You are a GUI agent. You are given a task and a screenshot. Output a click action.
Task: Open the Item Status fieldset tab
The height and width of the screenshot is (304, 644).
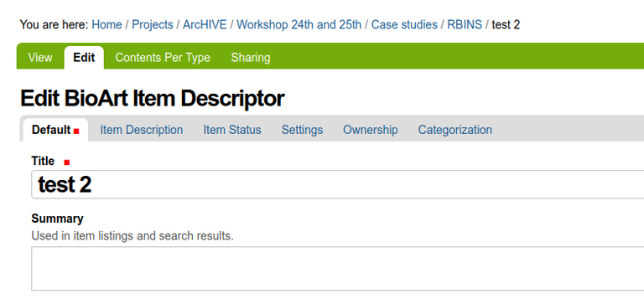[x=232, y=130]
